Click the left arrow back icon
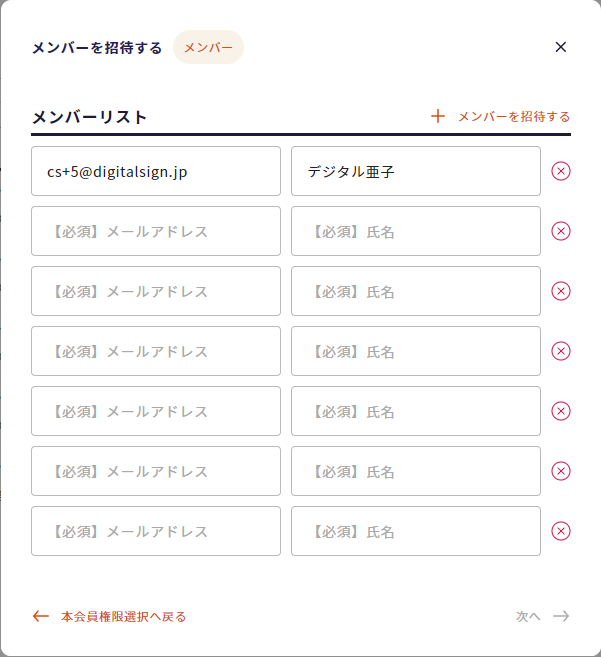The height and width of the screenshot is (657, 601). point(41,616)
